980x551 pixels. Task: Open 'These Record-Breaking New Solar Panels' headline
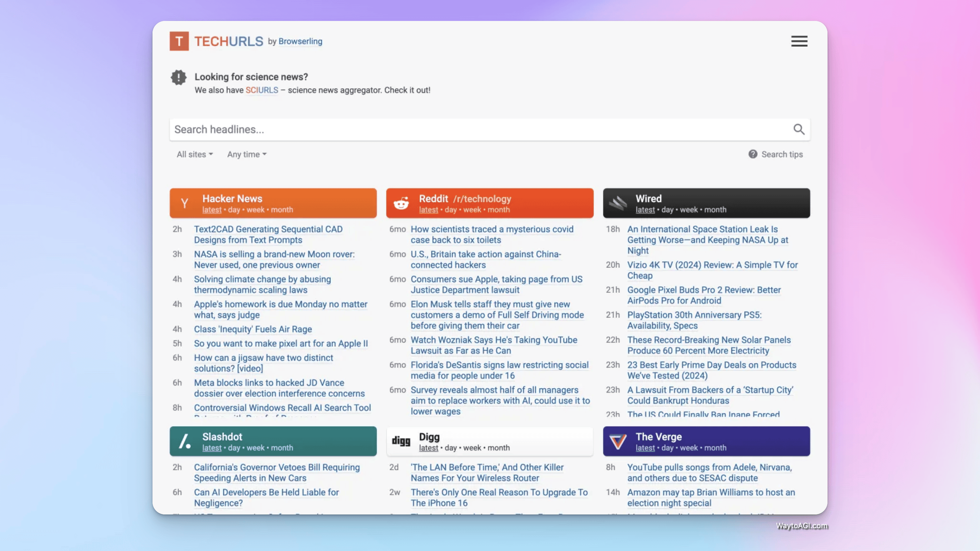pos(709,345)
